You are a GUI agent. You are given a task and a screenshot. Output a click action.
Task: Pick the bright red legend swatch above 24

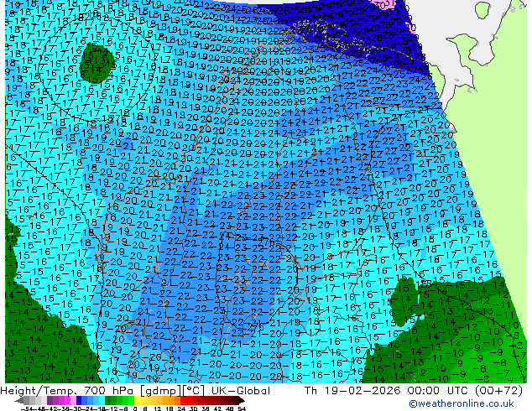(183, 401)
